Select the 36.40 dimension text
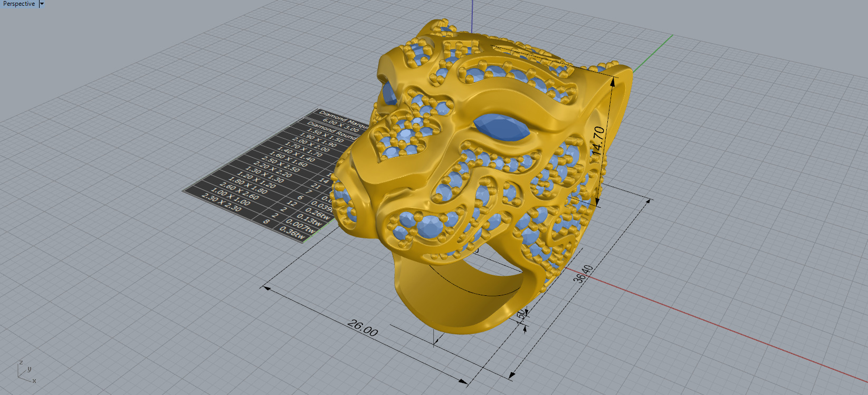The image size is (868, 395). coord(583,274)
